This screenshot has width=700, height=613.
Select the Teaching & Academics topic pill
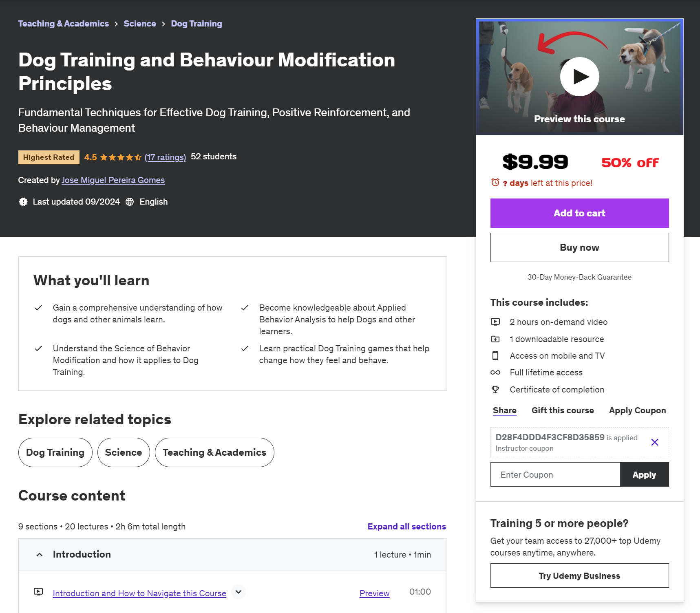point(214,452)
